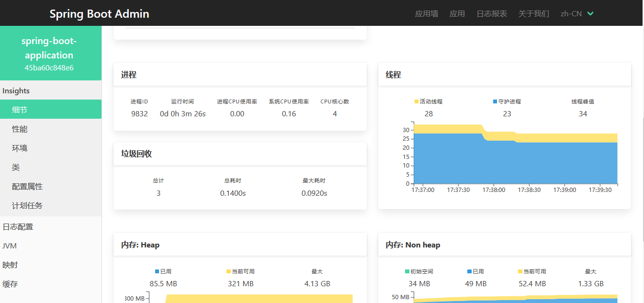Click the blue 守护进程 legend swatch
This screenshot has width=644, height=303.
495,101
